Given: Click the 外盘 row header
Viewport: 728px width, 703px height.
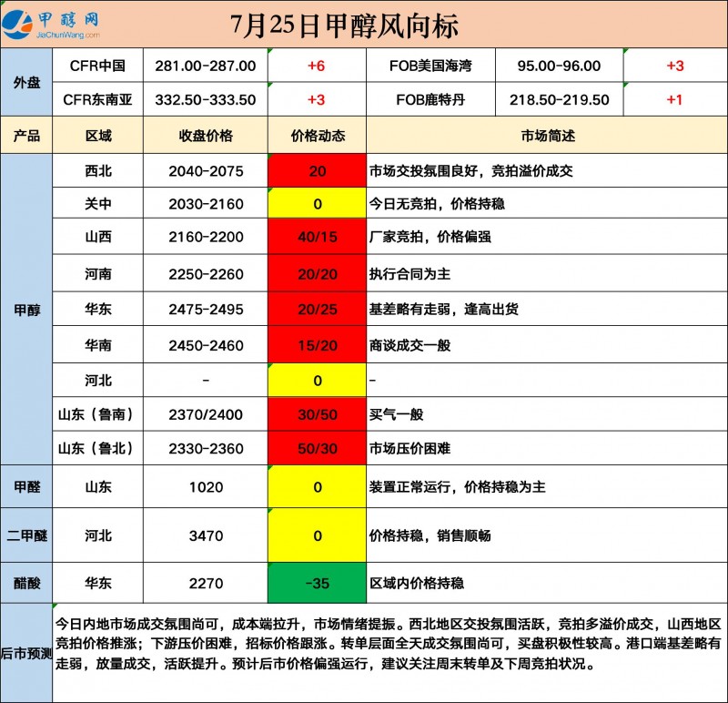Looking at the screenshot, I should click(26, 82).
